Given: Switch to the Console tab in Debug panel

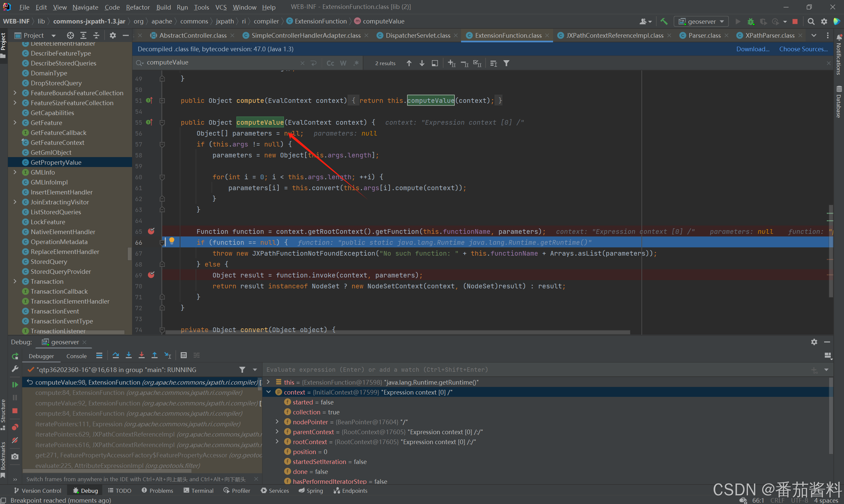Looking at the screenshot, I should coord(76,356).
